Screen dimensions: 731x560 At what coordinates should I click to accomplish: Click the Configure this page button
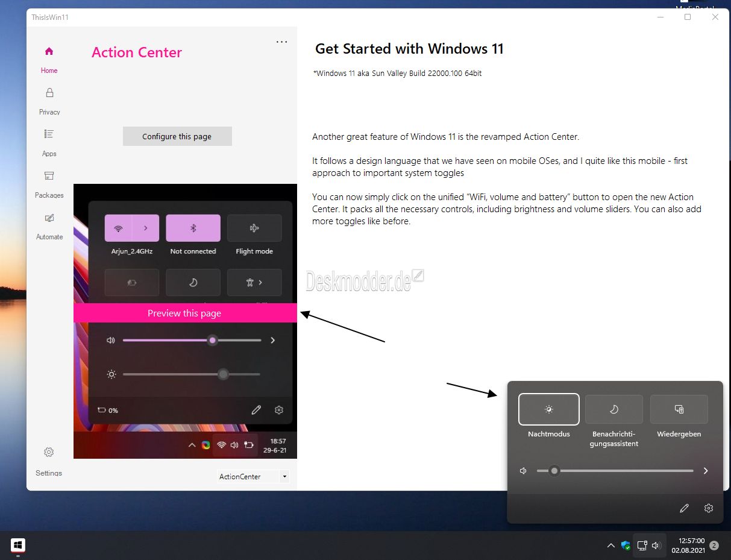point(177,136)
